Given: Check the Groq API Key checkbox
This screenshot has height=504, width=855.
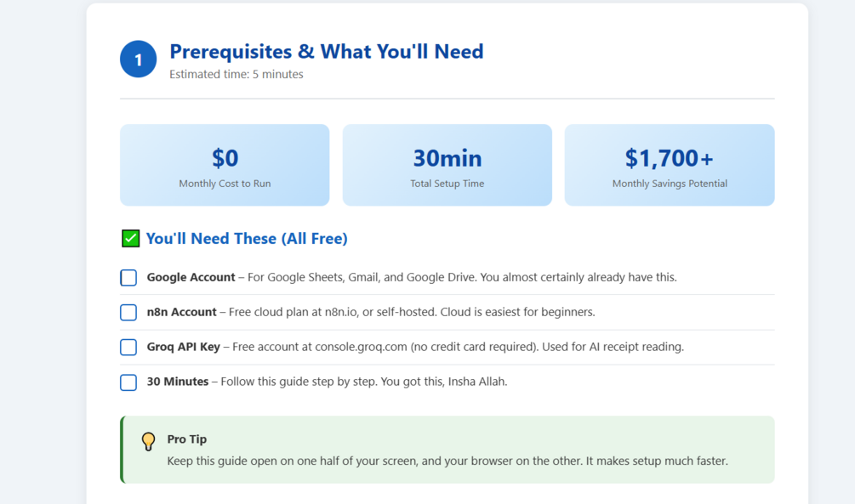Looking at the screenshot, I should tap(128, 347).
